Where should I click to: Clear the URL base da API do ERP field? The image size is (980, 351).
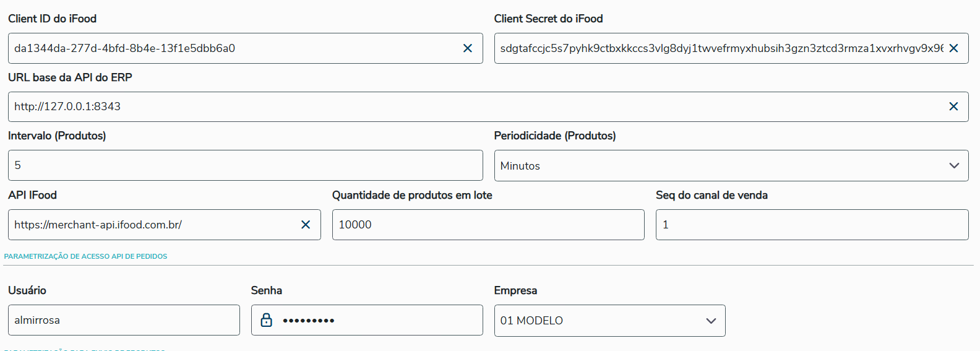click(x=953, y=106)
